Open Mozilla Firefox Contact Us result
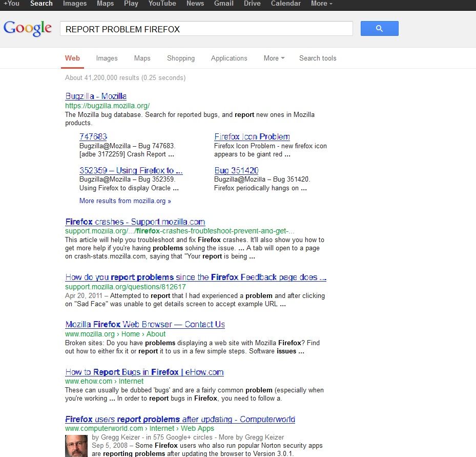The width and height of the screenshot is (476, 457). (145, 324)
